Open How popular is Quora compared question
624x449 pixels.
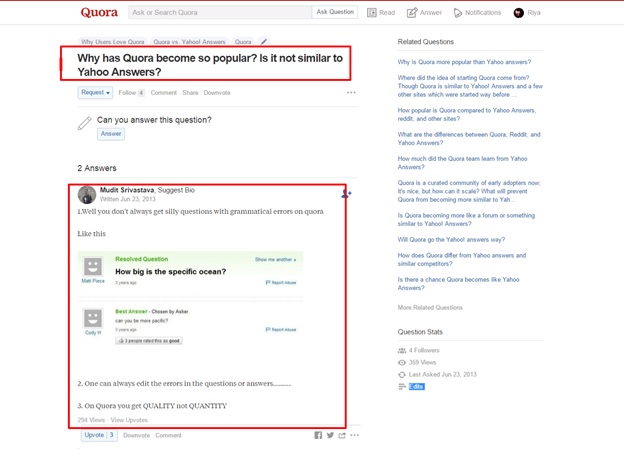click(x=467, y=114)
